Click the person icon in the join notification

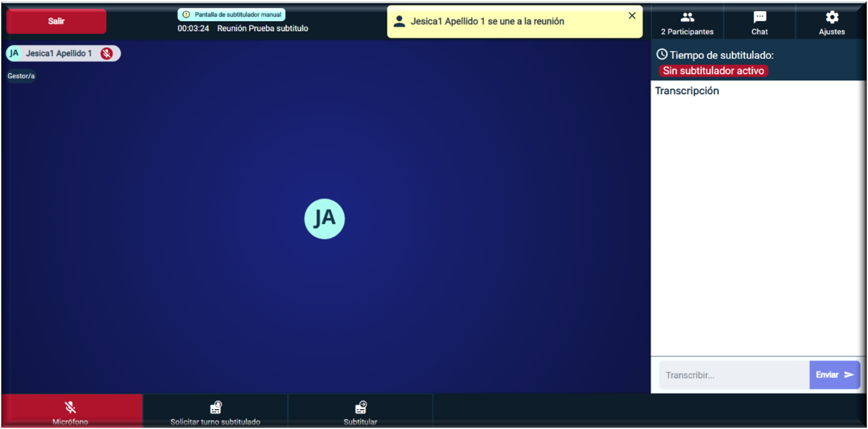[400, 21]
